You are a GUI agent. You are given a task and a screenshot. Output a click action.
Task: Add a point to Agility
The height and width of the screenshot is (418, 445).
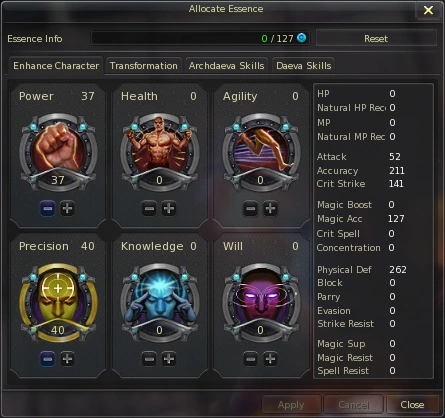pos(270,209)
